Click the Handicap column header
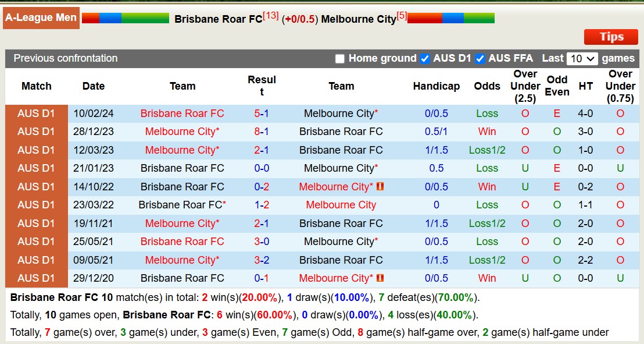Screen dimensions: 644x344 pos(437,86)
